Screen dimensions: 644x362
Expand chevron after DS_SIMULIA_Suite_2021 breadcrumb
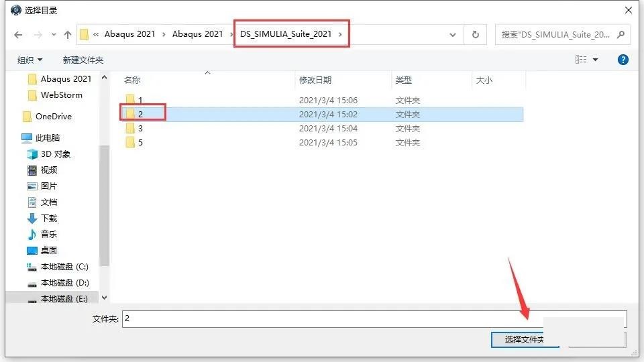point(340,34)
